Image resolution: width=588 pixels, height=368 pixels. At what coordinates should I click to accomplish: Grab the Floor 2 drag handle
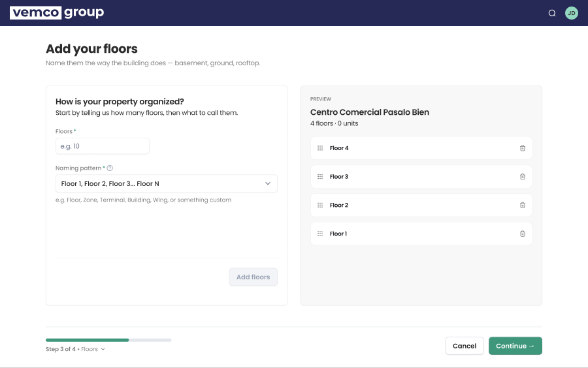click(x=320, y=205)
